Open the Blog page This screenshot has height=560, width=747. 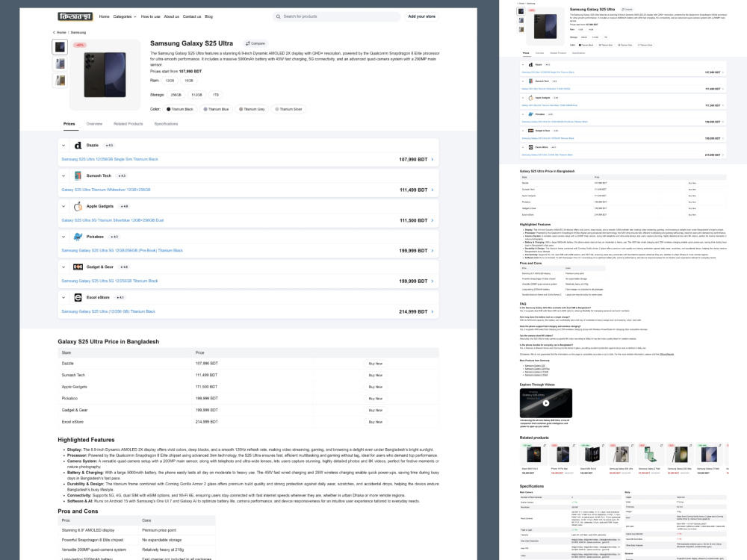[x=208, y=16]
